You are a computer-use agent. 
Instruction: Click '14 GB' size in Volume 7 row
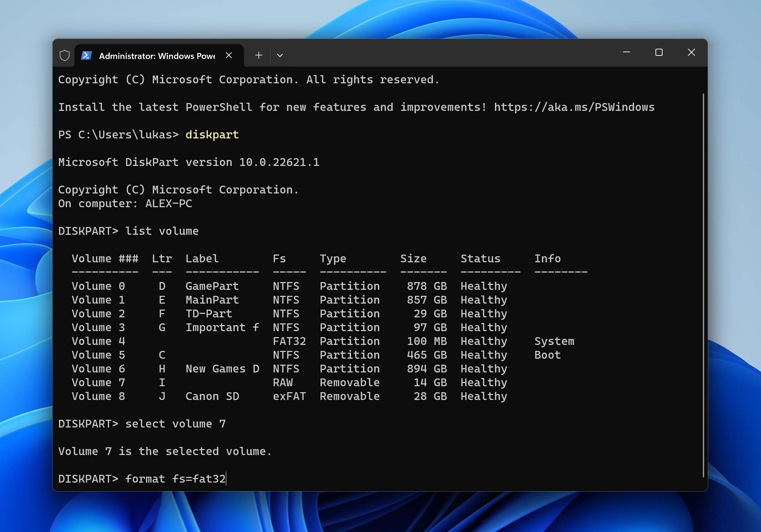pos(430,382)
